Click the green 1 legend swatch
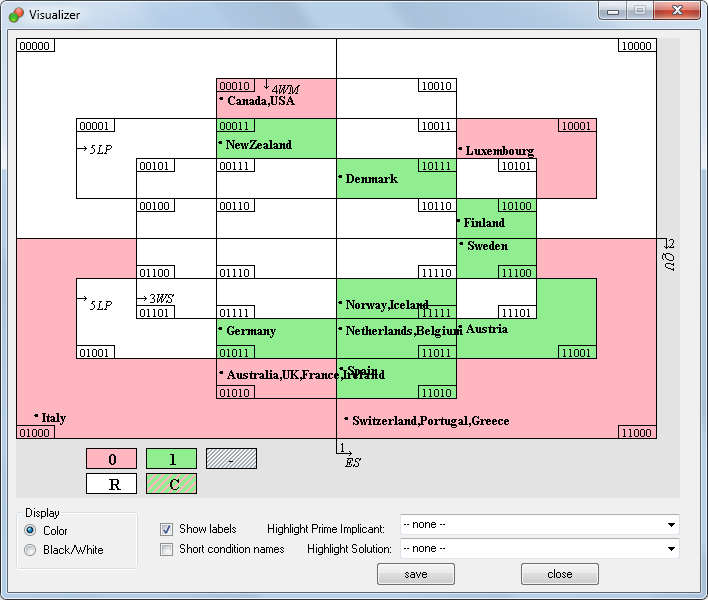This screenshot has width=708, height=600. coord(171,459)
